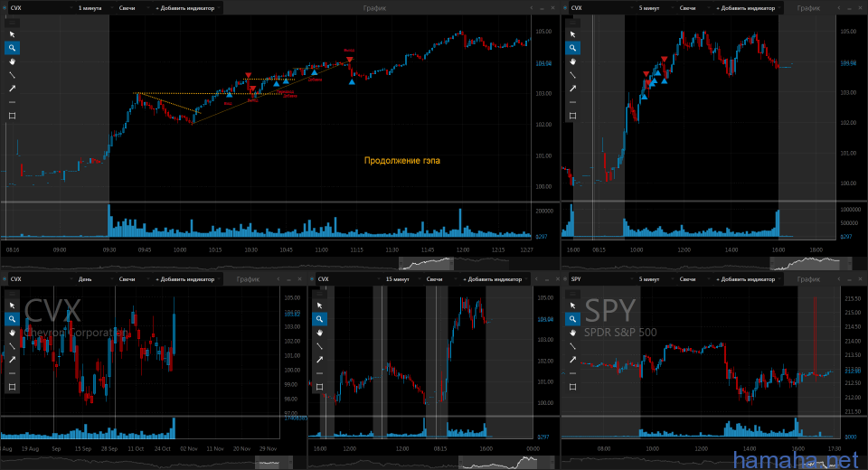
Task: Toggle the link indicator beside CVX in 1 минута chart
Action: pyautogui.click(x=5, y=8)
